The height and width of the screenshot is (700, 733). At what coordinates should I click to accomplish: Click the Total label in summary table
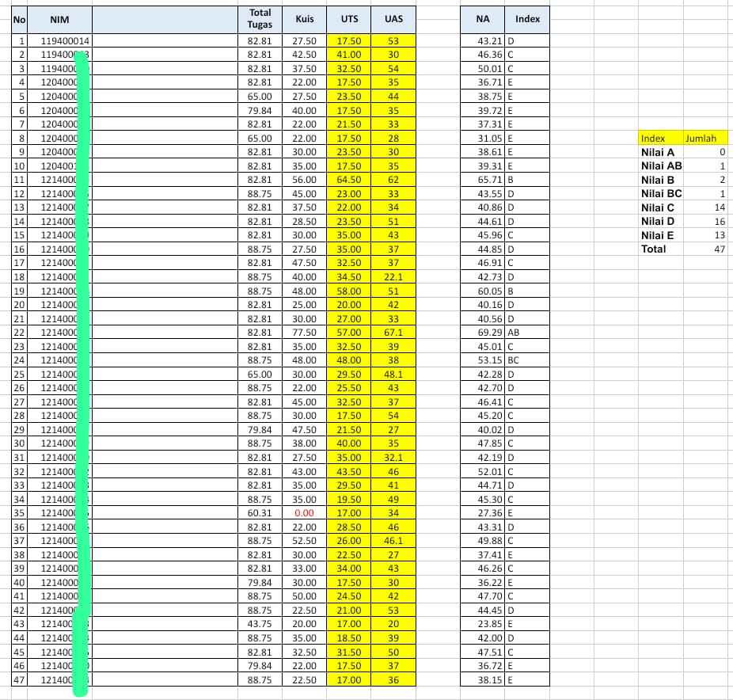[x=654, y=249]
